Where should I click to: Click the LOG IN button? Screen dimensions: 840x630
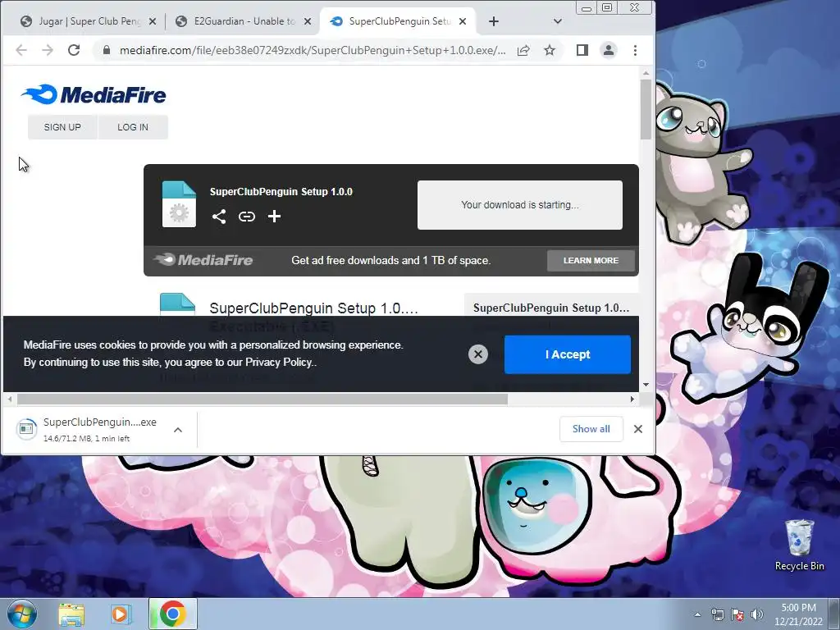(x=133, y=127)
